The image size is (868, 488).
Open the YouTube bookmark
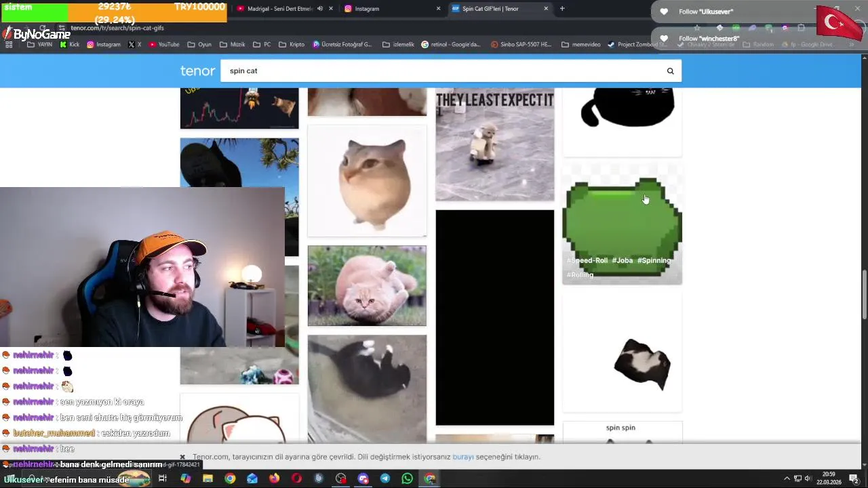pos(163,45)
